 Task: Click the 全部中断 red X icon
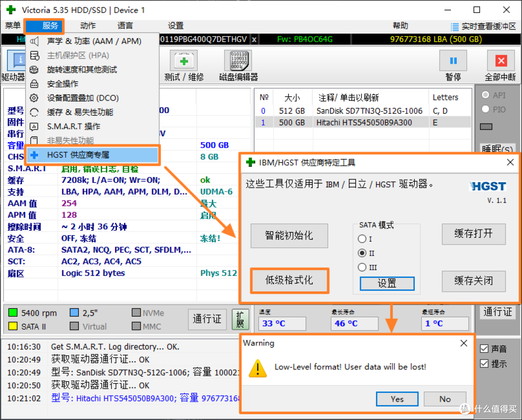tap(501, 61)
